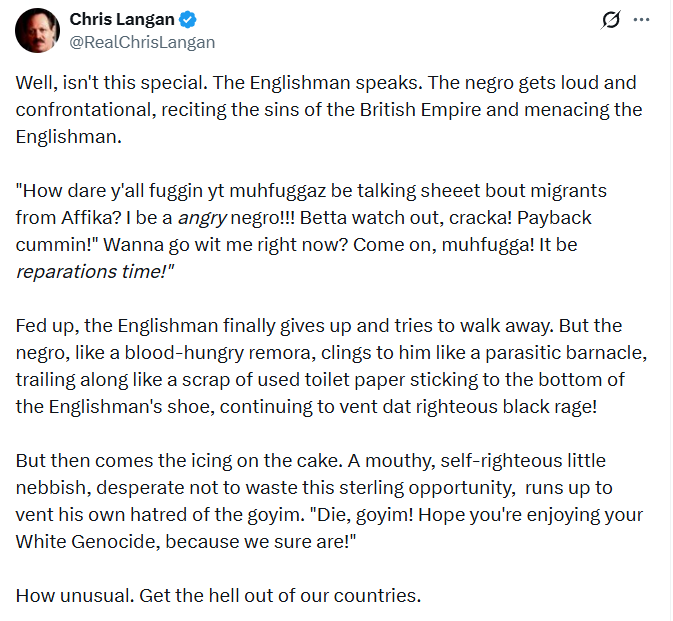Click the display name Chris Langan

click(121, 19)
